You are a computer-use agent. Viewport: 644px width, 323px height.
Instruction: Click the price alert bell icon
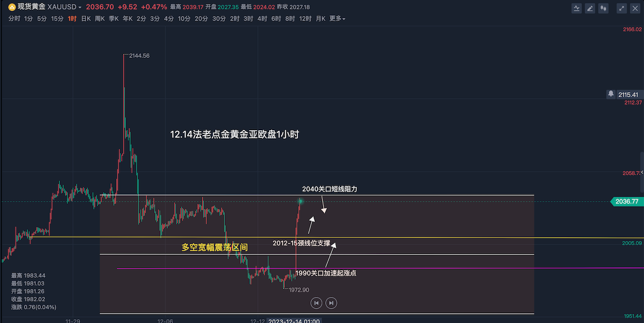tap(611, 94)
